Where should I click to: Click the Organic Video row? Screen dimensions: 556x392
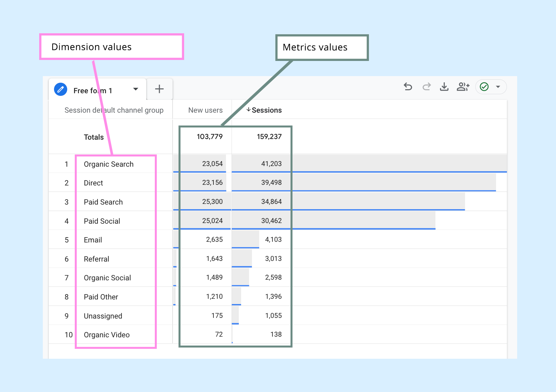click(106, 335)
